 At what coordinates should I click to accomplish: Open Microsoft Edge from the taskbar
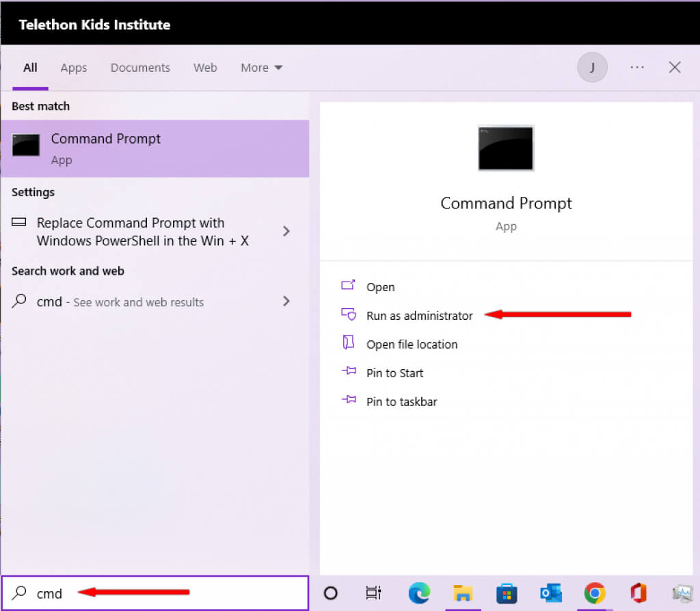tap(419, 593)
